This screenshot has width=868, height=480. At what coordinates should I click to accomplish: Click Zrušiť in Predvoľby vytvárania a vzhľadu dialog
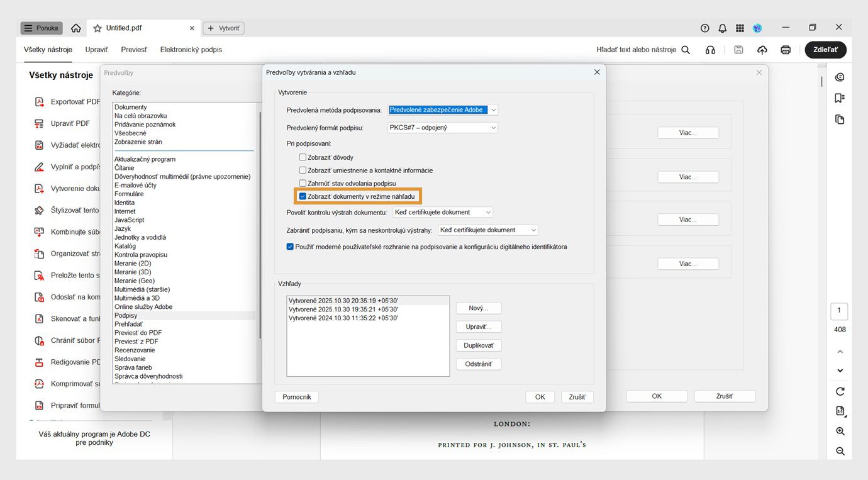(577, 397)
